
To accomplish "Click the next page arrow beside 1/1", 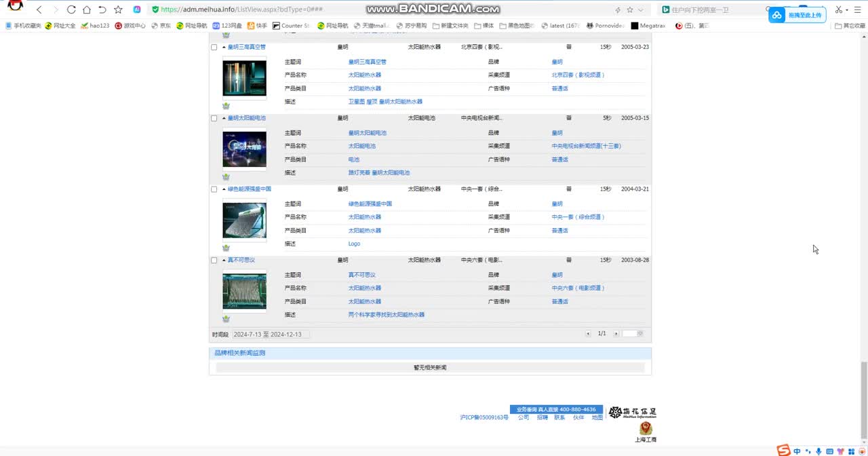I will pyautogui.click(x=616, y=334).
